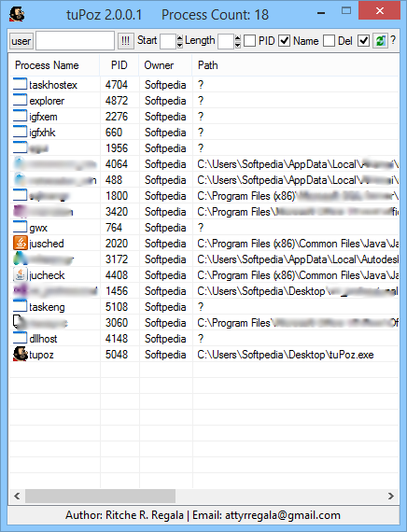Click the icon of process PID 4064
This screenshot has height=532, width=407.
20,163
